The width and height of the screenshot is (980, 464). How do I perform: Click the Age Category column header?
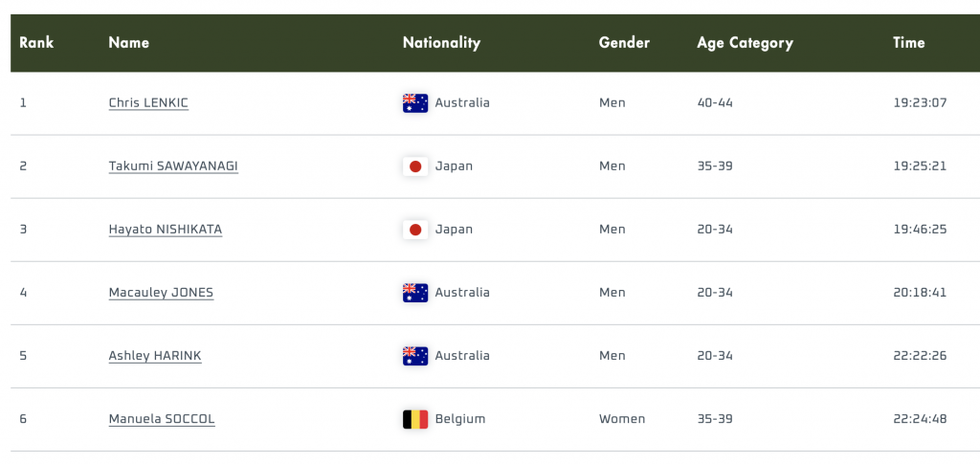[x=745, y=43]
